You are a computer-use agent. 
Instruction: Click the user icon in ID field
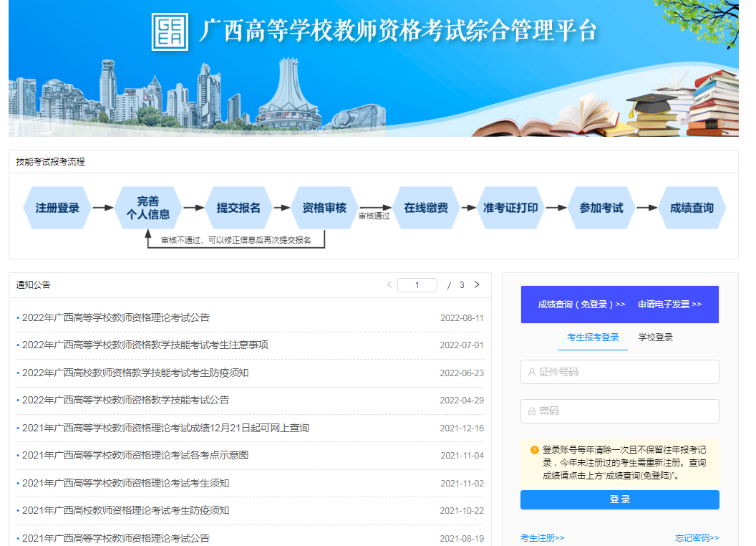tap(532, 372)
